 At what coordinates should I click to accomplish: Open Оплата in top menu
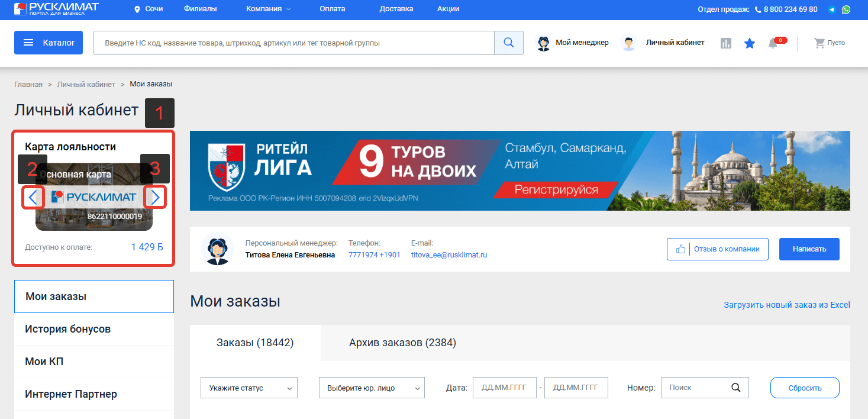pos(332,9)
